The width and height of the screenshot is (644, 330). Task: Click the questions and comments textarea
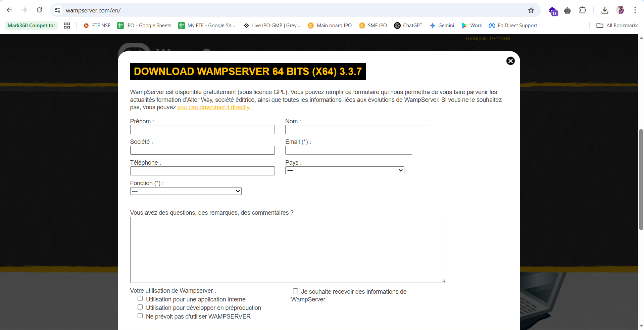pos(288,250)
